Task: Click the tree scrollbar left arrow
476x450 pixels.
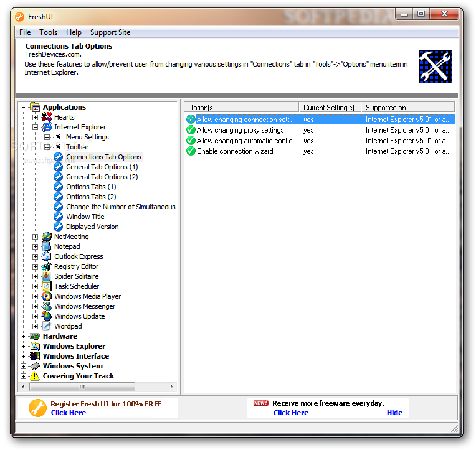Action: click(x=24, y=387)
